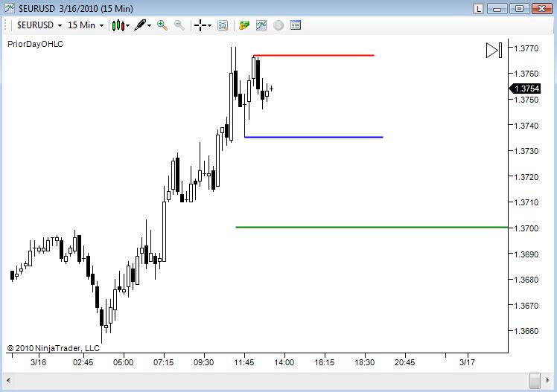The image size is (557, 392).
Task: Close the chart window
Action: [x=541, y=9]
